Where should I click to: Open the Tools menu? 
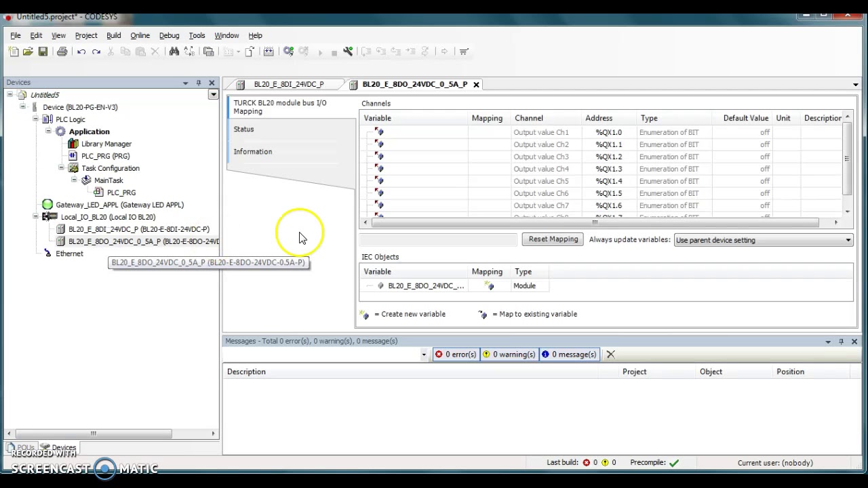click(x=197, y=35)
